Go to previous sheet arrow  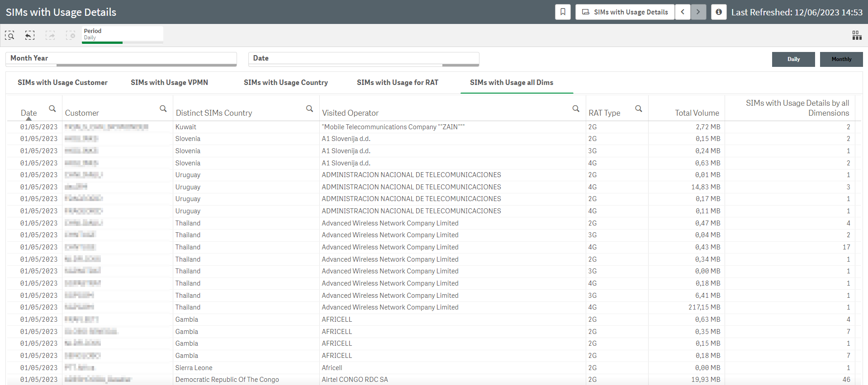[x=683, y=12]
